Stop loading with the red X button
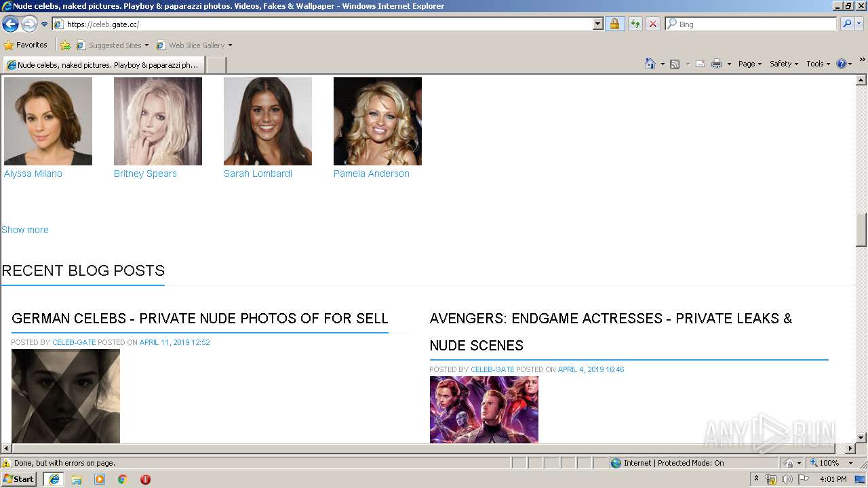Screen dimensions: 868x488 pyautogui.click(x=652, y=24)
